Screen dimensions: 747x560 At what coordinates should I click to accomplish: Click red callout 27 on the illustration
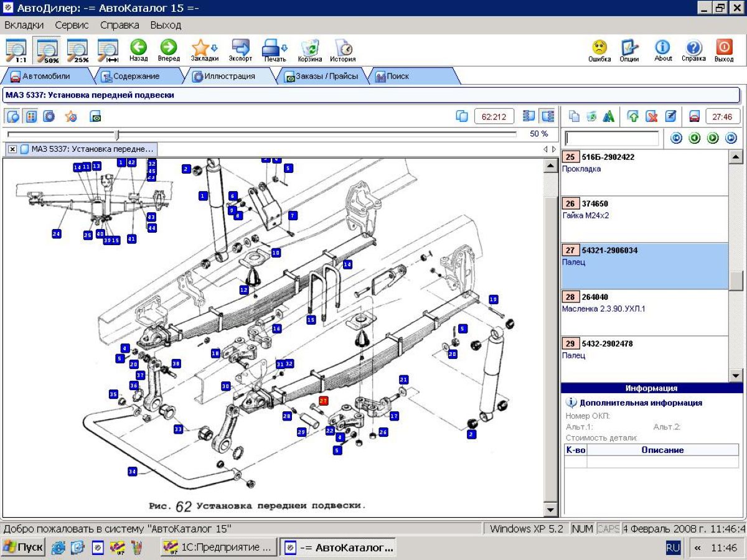coord(323,401)
